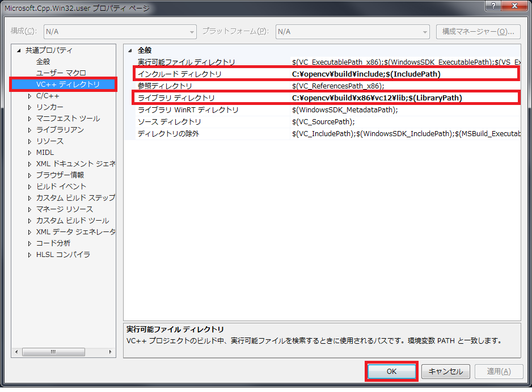This screenshot has width=532, height=392.
Task: Expand the ライブラリアン tree node
Action: tap(30, 130)
